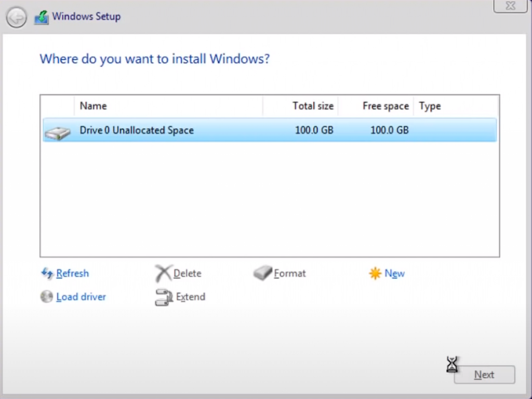The width and height of the screenshot is (532, 399).
Task: Click the New starburst icon
Action: (375, 273)
